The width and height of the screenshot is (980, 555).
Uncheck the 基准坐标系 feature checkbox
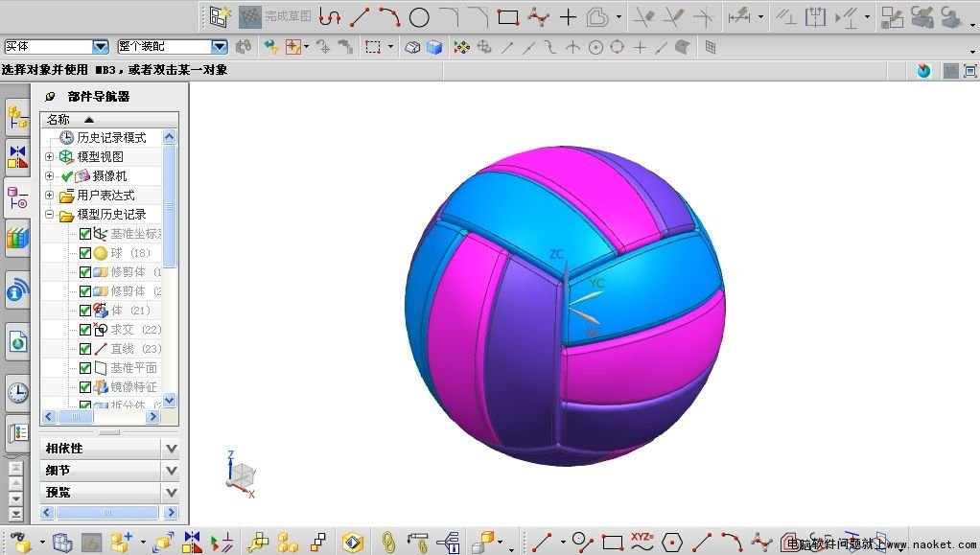[x=85, y=234]
